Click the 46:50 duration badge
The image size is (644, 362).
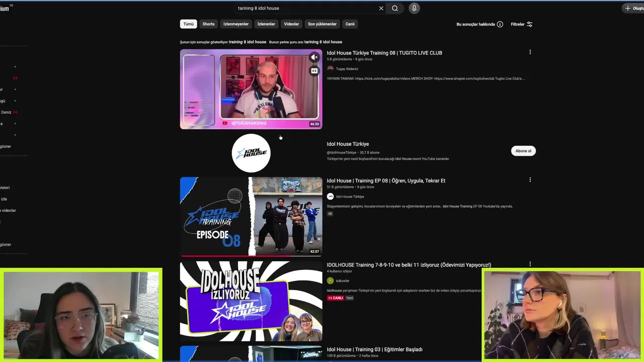click(314, 124)
